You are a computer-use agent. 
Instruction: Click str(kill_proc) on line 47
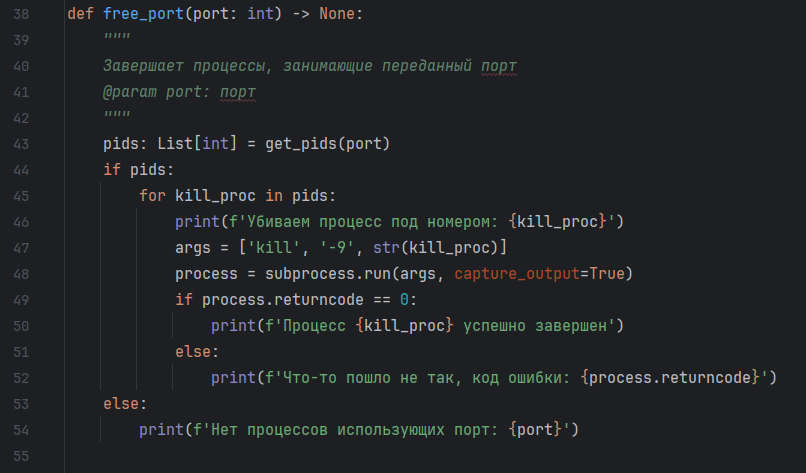click(435, 248)
